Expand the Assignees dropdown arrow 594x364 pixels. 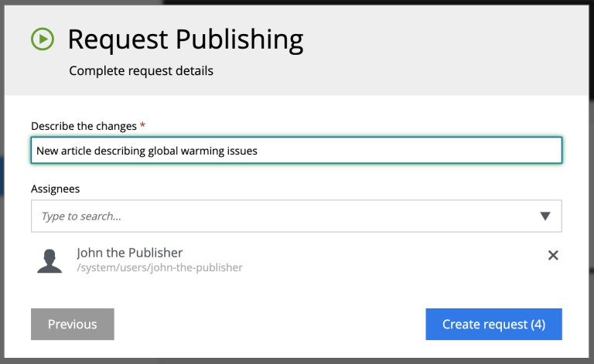tap(545, 216)
